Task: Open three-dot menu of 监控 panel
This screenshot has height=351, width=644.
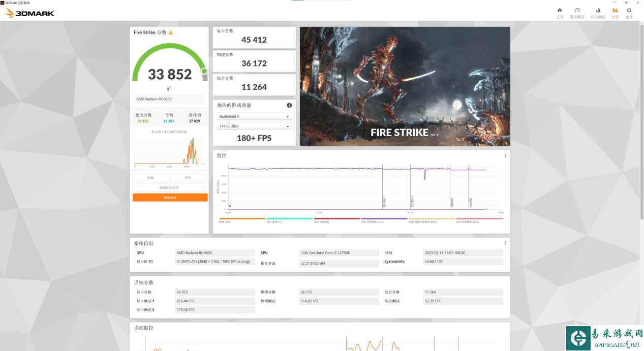Action: [505, 155]
